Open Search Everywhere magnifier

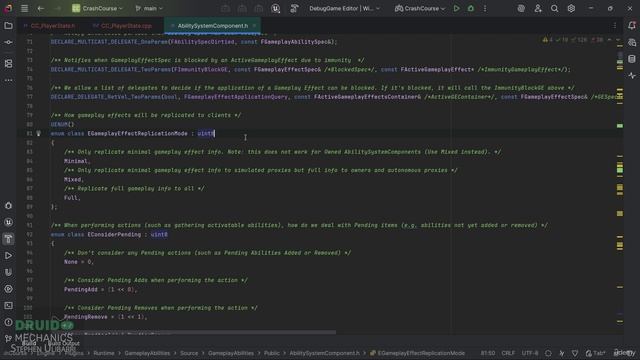554,8
